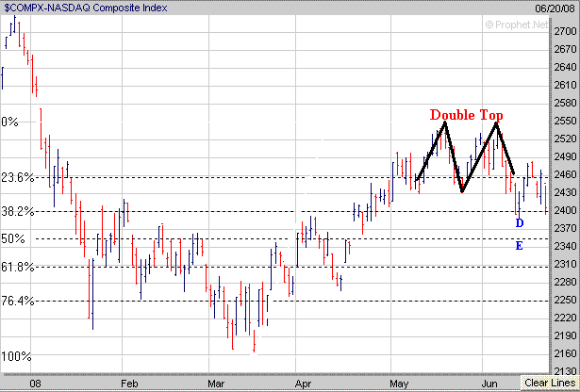580x392 pixels.
Task: Click the blue D marker label
Action: (x=520, y=223)
